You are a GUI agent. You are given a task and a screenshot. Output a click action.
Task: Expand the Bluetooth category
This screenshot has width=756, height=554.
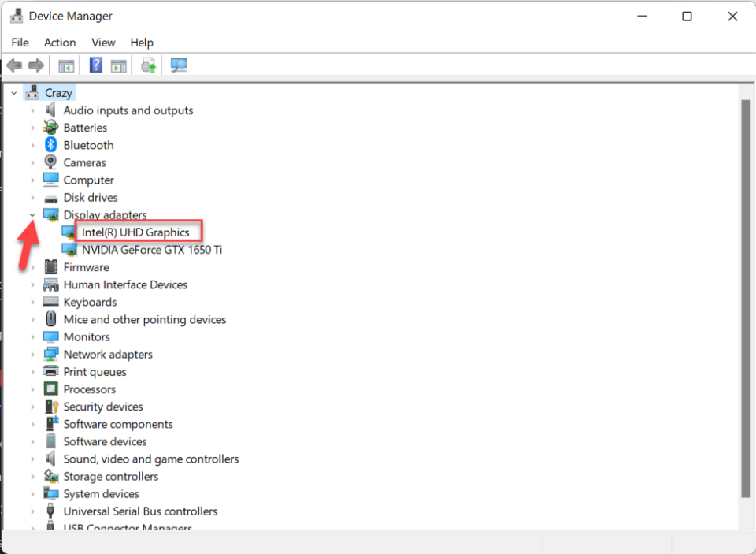click(x=32, y=144)
